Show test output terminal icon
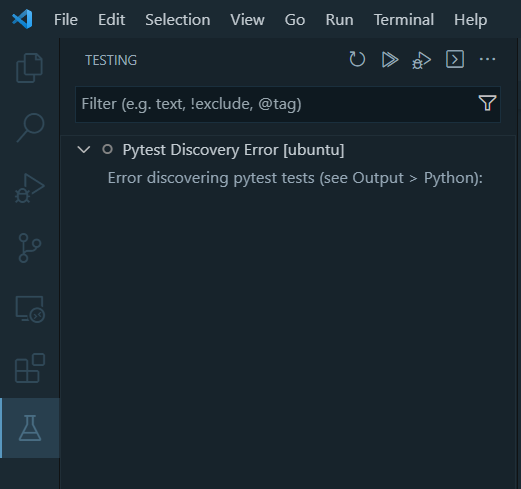 coord(455,59)
